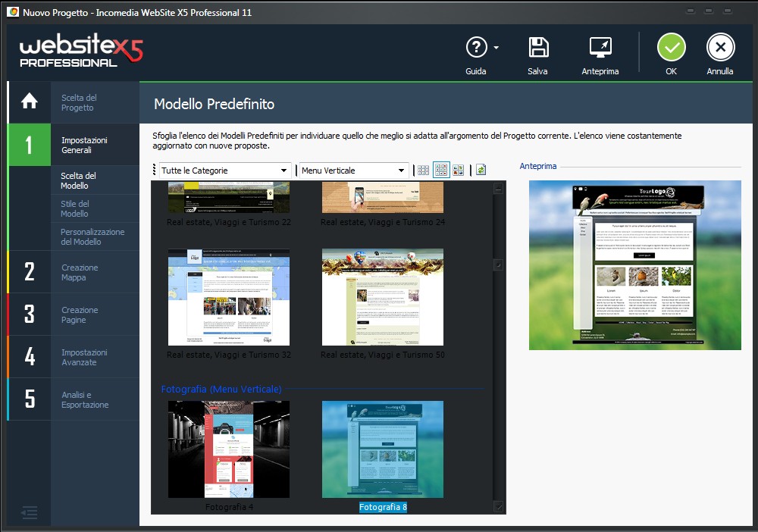
Task: Collapse the sidebar with bottom-left icon
Action: coord(30,512)
